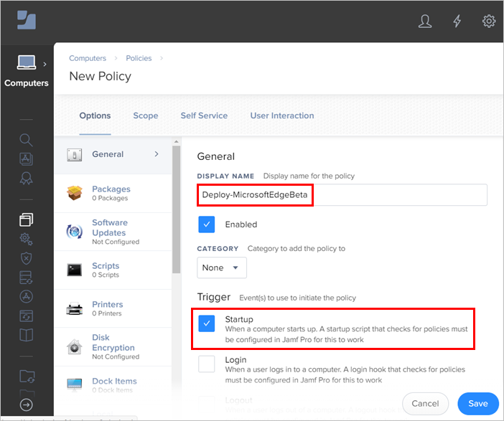Click the Jamf Pro logo
The image size is (504, 421).
[x=27, y=20]
